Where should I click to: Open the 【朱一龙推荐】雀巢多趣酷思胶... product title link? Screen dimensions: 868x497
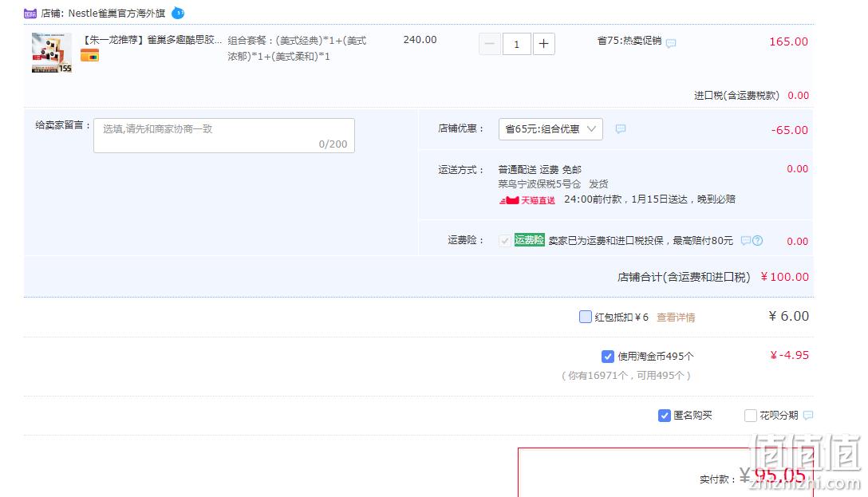tap(152, 40)
